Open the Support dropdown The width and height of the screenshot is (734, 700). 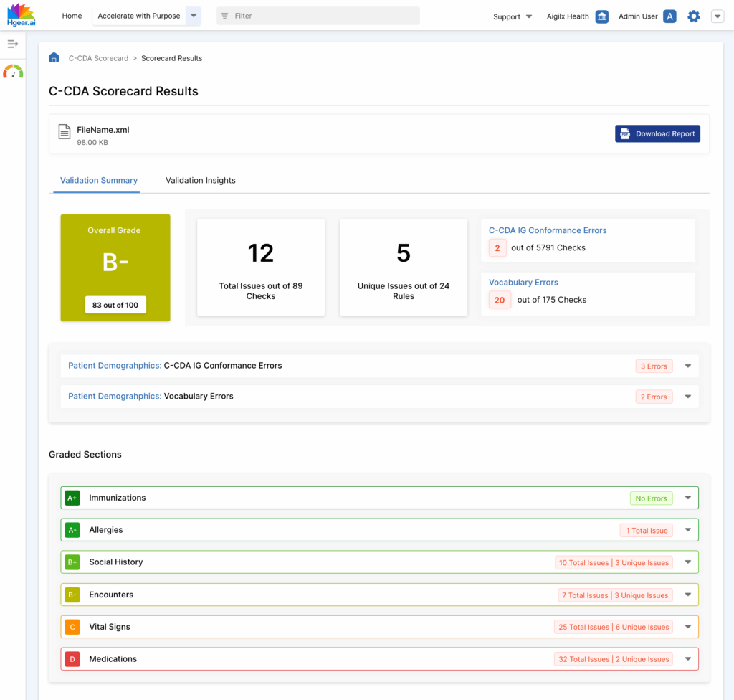coord(512,16)
